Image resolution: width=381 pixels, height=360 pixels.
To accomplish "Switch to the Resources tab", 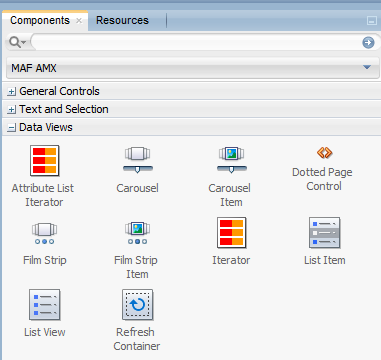I will click(122, 20).
